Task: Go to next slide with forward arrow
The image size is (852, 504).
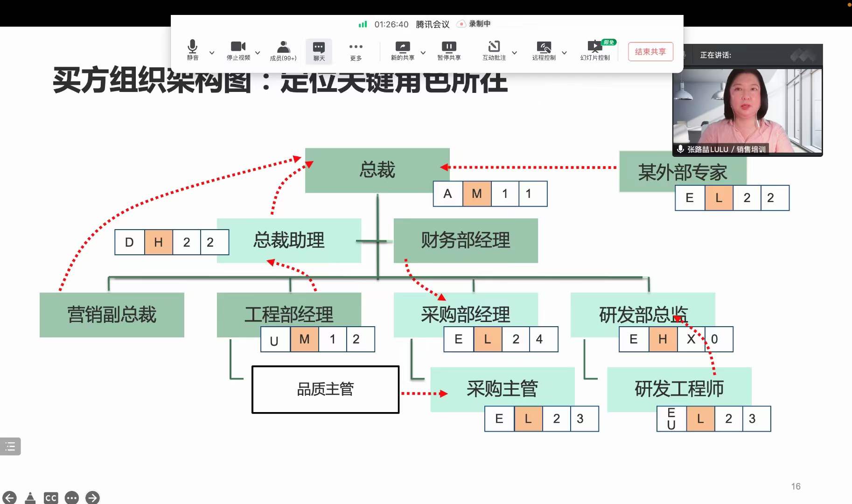Action: tap(92, 498)
